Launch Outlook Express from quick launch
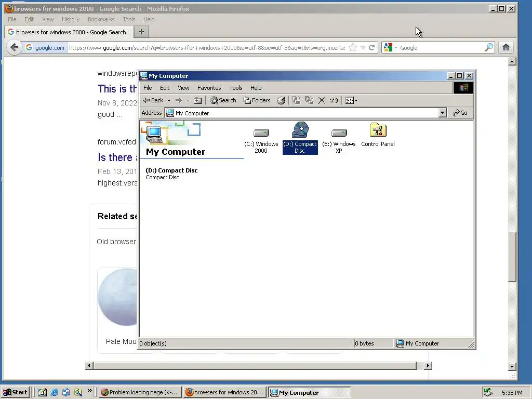Viewport: 532px width, 399px height. (66, 393)
